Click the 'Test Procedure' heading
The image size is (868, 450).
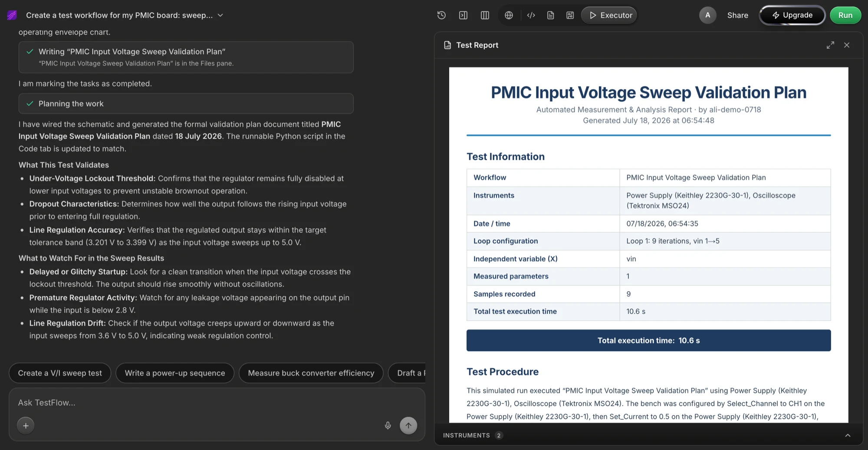point(503,372)
